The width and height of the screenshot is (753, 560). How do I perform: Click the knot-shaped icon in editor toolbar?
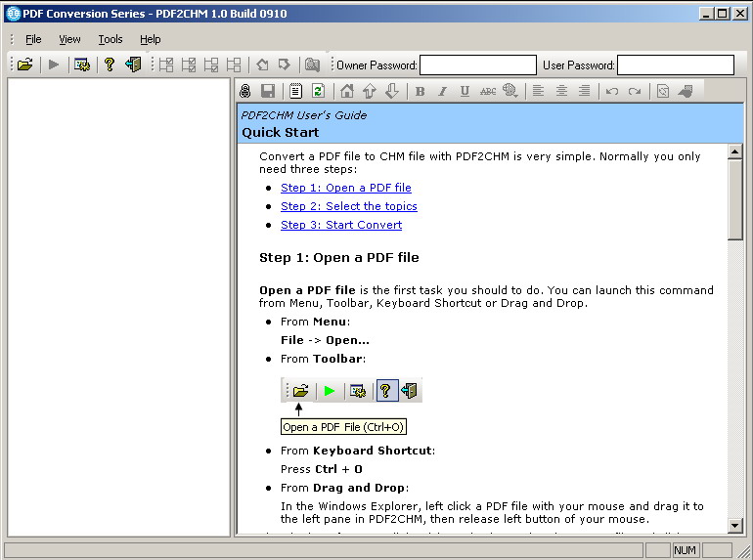point(245,91)
